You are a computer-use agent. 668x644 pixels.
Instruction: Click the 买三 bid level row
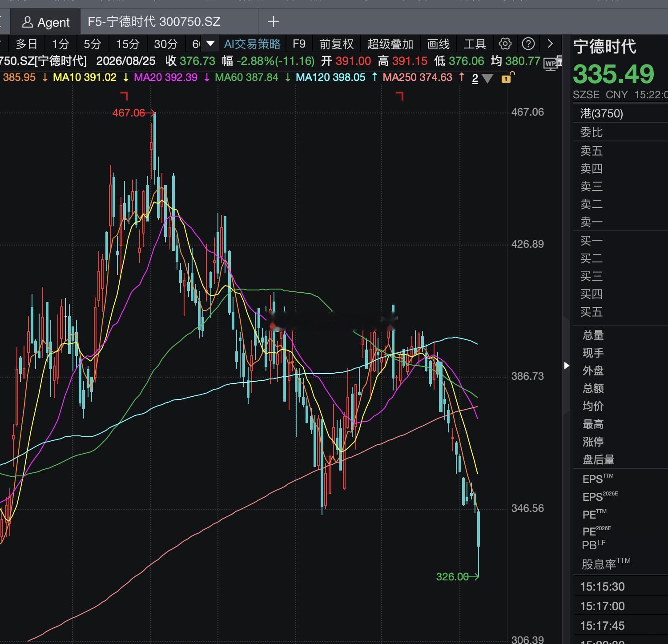click(x=620, y=276)
